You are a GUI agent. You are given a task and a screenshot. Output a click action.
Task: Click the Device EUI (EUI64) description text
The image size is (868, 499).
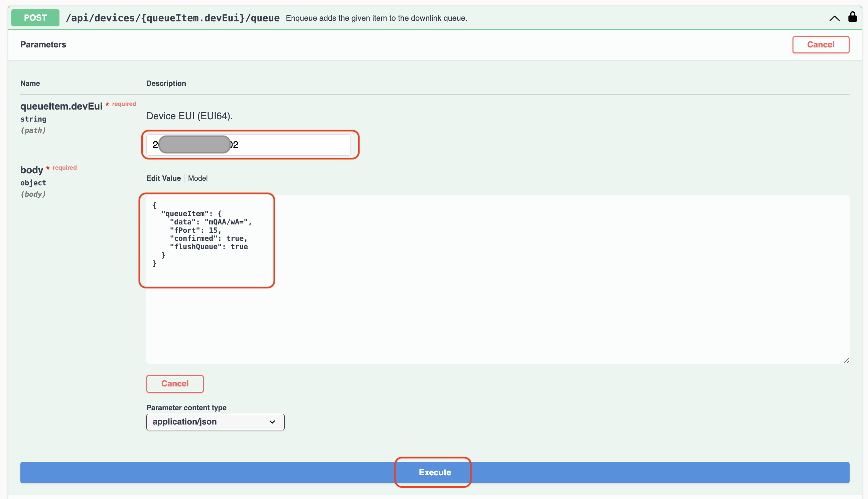(x=189, y=116)
